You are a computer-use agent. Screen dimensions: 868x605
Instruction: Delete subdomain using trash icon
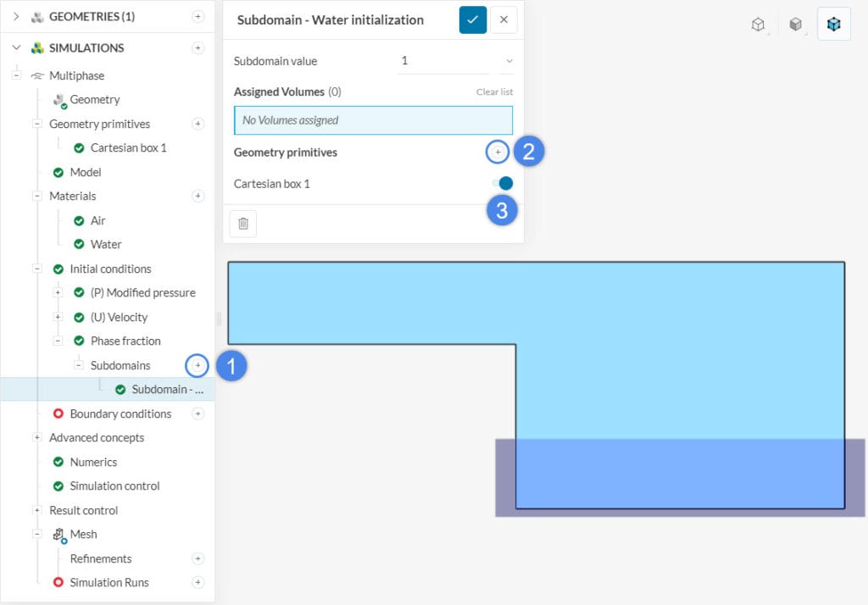coord(243,224)
